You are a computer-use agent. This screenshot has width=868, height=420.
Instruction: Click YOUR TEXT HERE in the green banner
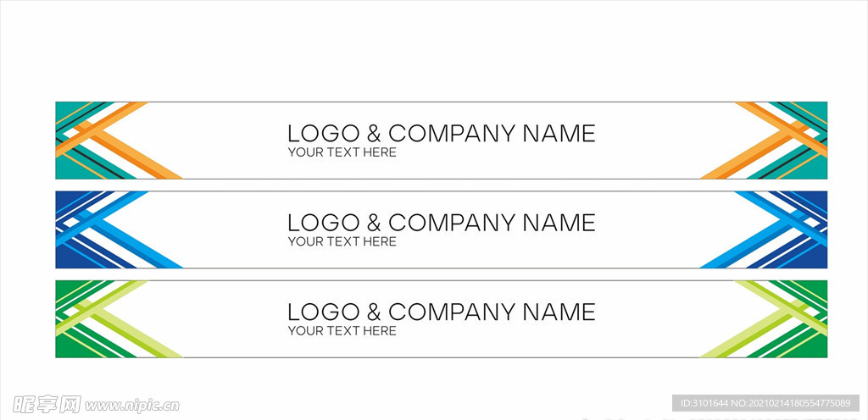342,330
